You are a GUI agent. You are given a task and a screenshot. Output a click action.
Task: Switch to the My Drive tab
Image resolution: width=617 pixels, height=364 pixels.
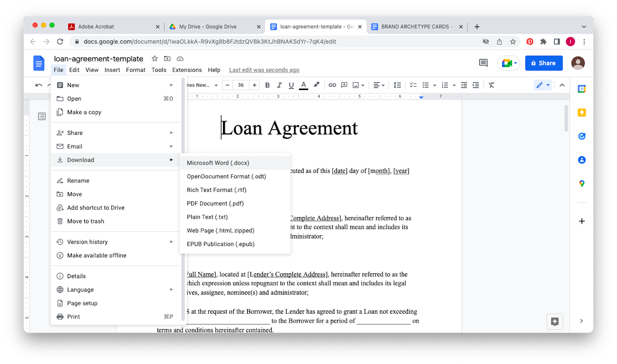point(208,26)
